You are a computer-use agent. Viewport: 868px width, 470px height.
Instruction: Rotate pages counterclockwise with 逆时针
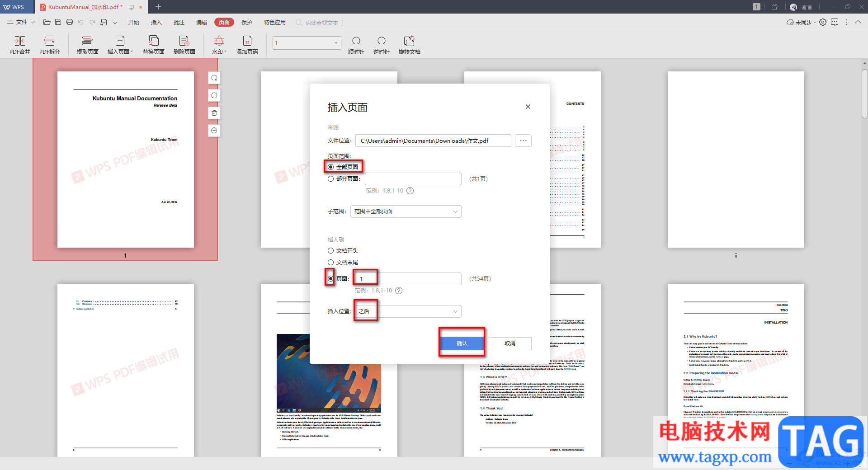coord(382,45)
